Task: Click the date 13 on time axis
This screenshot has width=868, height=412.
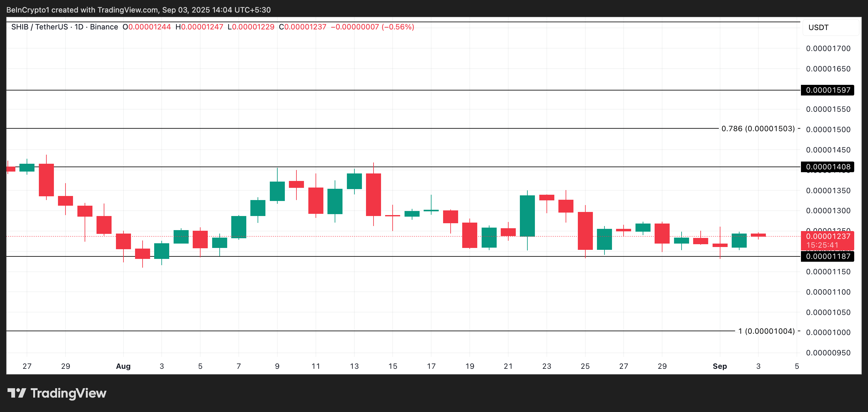Action: click(354, 366)
